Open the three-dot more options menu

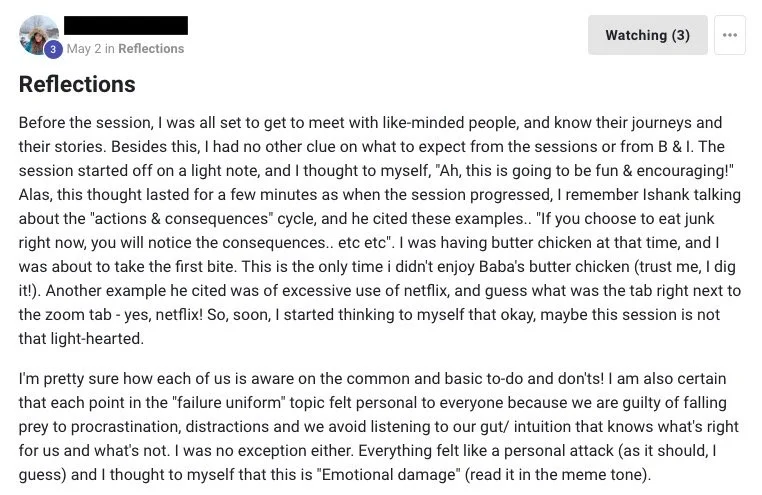pos(729,35)
